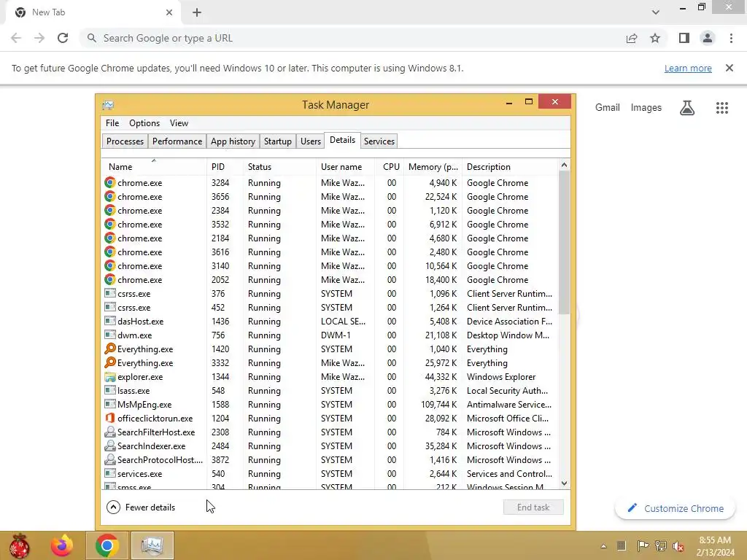Click Customize Chrome button

point(675,508)
